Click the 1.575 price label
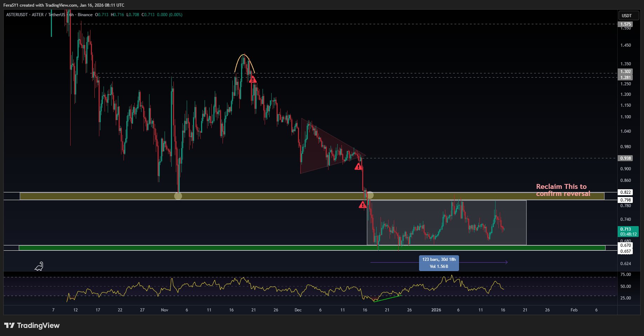The height and width of the screenshot is (336, 644). coord(625,24)
